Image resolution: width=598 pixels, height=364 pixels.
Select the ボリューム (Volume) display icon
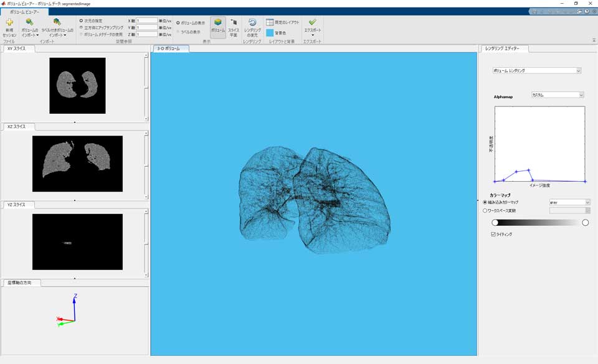tap(218, 22)
